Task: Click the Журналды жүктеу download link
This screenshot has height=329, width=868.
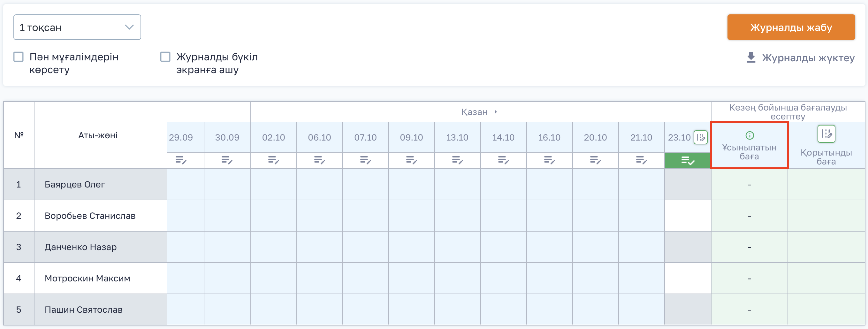Action: pyautogui.click(x=808, y=58)
